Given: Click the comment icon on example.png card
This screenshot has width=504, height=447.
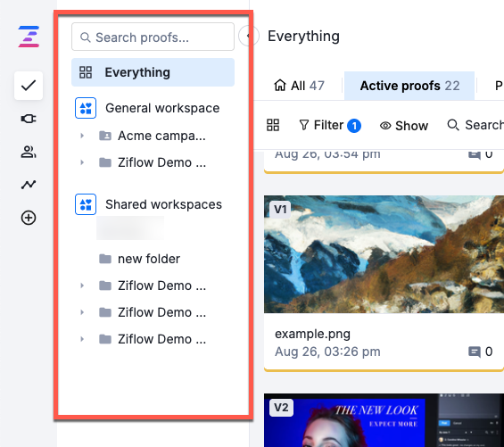Looking at the screenshot, I should [x=475, y=352].
